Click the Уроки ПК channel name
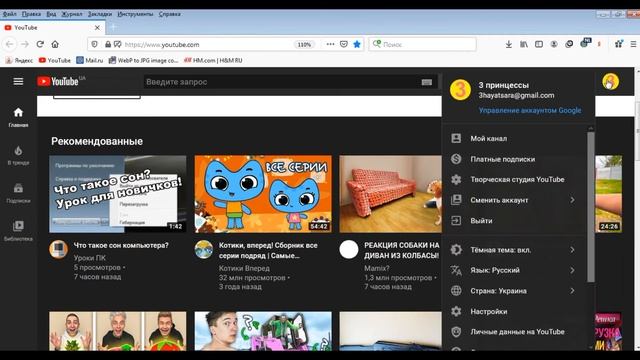This screenshot has width=640, height=360. 90,258
